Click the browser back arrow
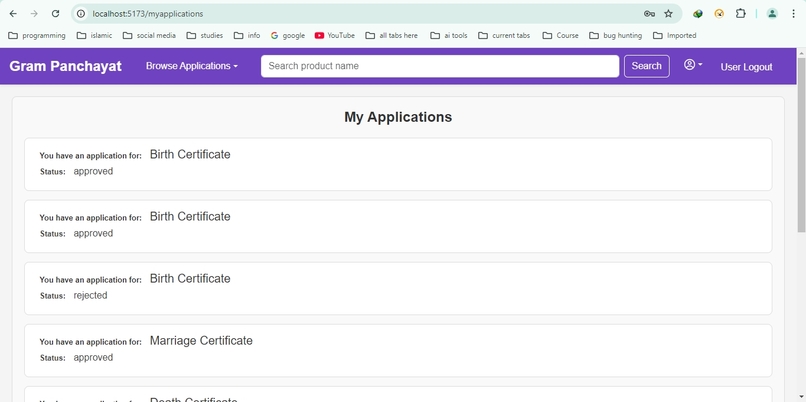 coord(13,14)
